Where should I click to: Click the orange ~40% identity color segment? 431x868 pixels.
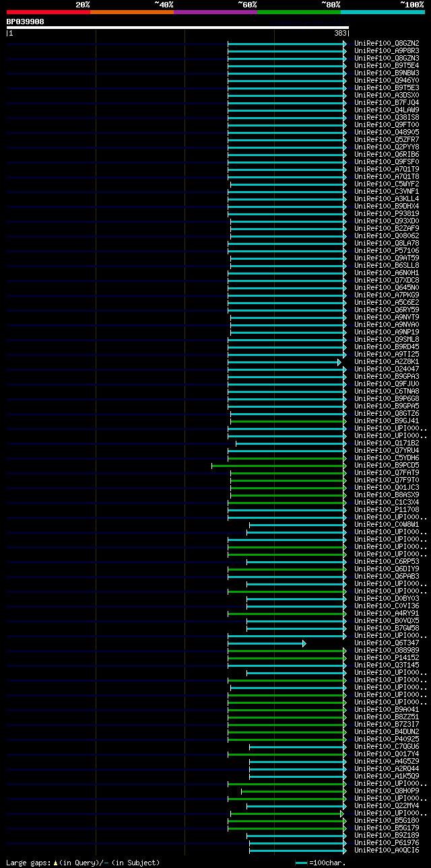(x=132, y=12)
